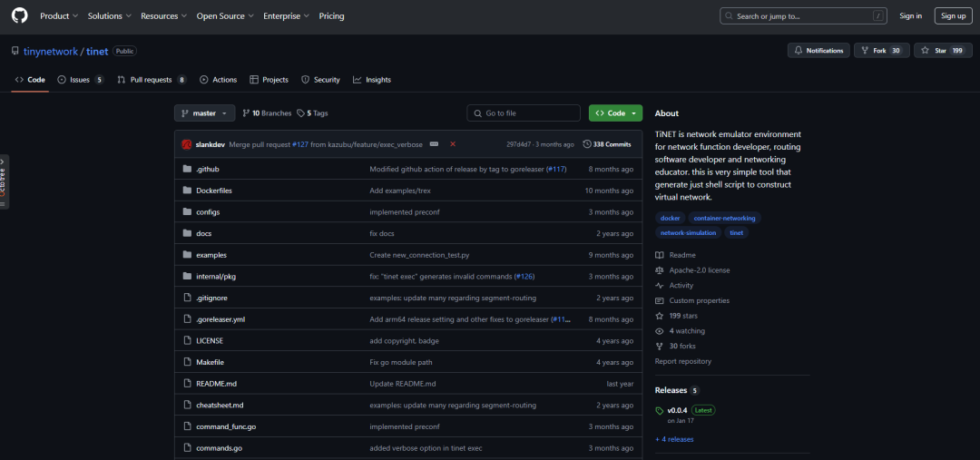
Task: Open the docs folder
Action: [204, 233]
